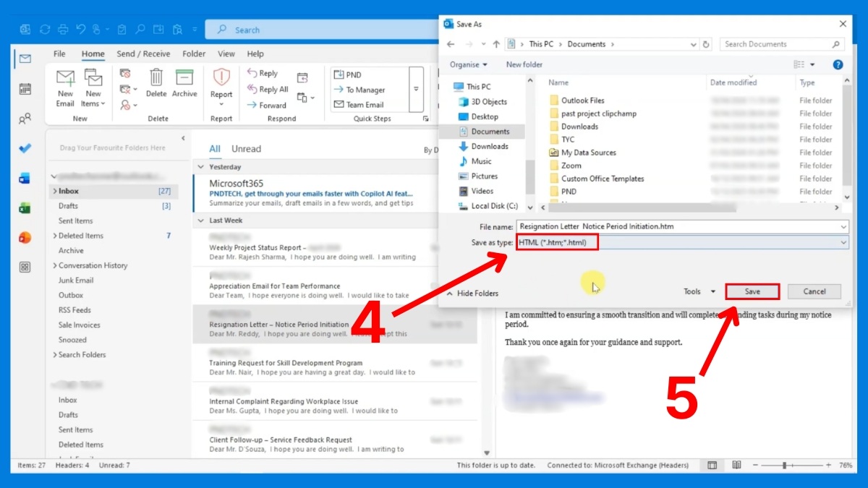Screen dimensions: 868x488
Task: Zoom in with the plus icon
Action: click(829, 465)
